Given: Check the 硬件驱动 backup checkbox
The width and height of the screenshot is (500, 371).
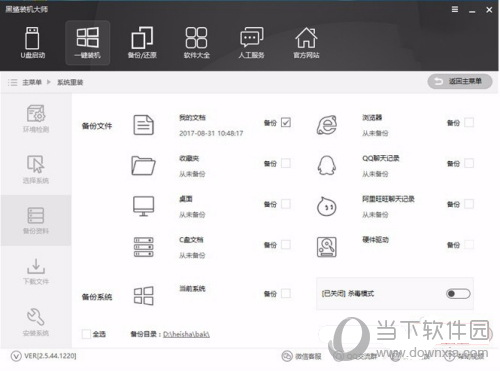Looking at the screenshot, I should point(469,245).
